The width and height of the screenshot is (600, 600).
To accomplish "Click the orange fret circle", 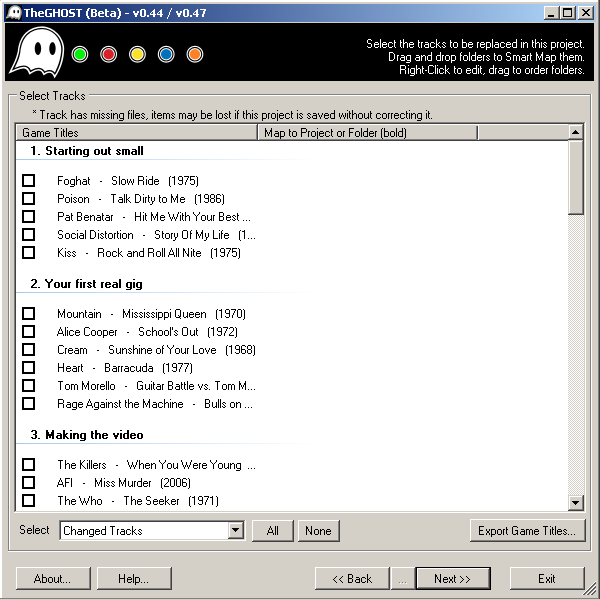I will (195, 54).
